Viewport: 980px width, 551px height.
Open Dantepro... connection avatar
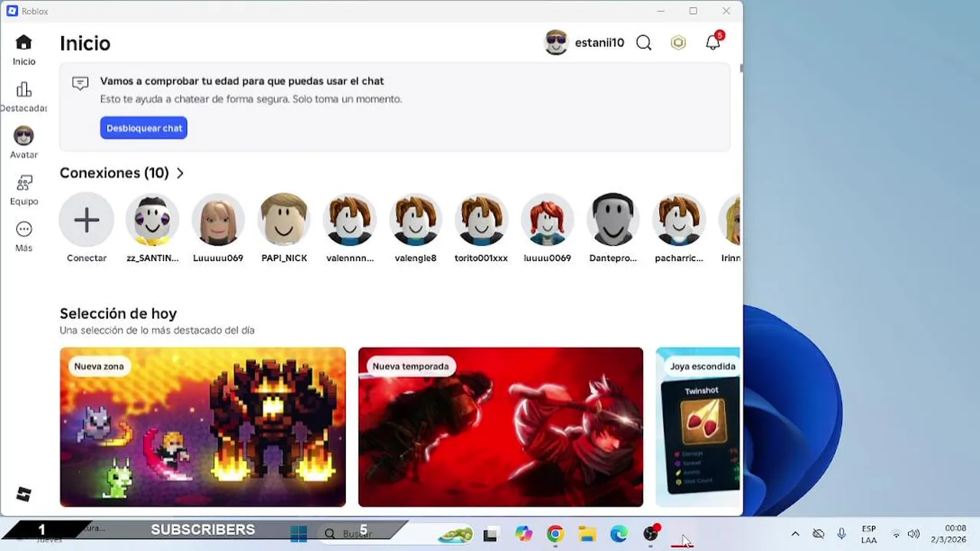point(613,220)
